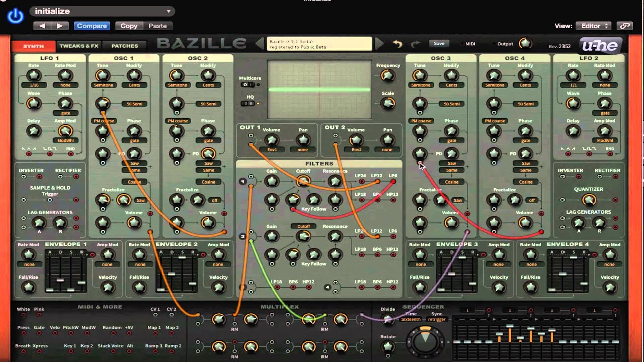This screenshot has height=362, width=644.
Task: Open the initialize preset dropdown
Action: click(102, 11)
